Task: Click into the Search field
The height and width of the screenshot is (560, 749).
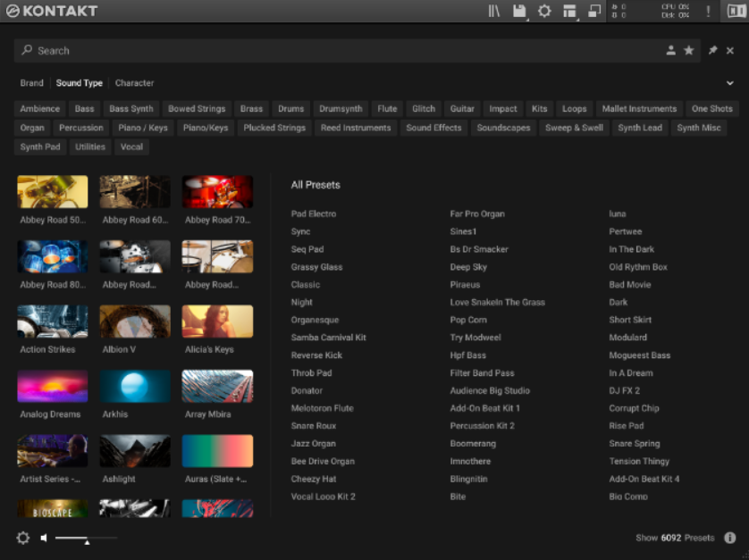Action: click(358, 51)
